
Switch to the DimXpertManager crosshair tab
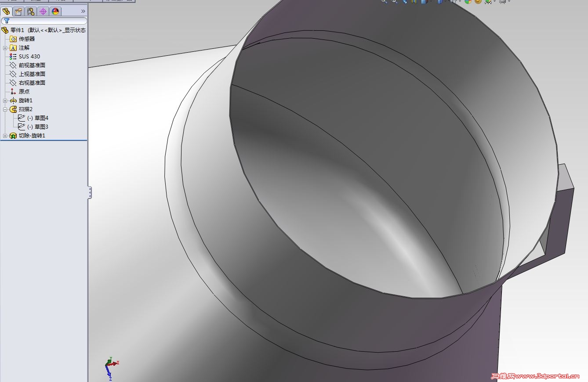point(43,11)
